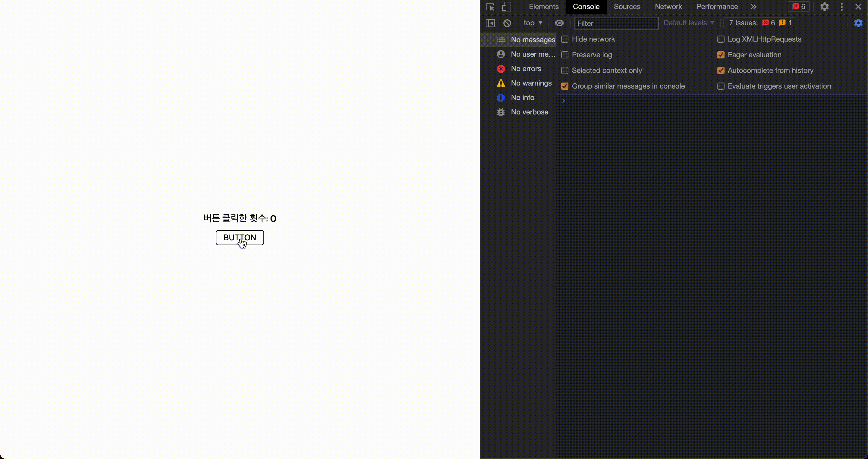Select the No warnings sidebar filter
The height and width of the screenshot is (459, 868).
pos(519,83)
